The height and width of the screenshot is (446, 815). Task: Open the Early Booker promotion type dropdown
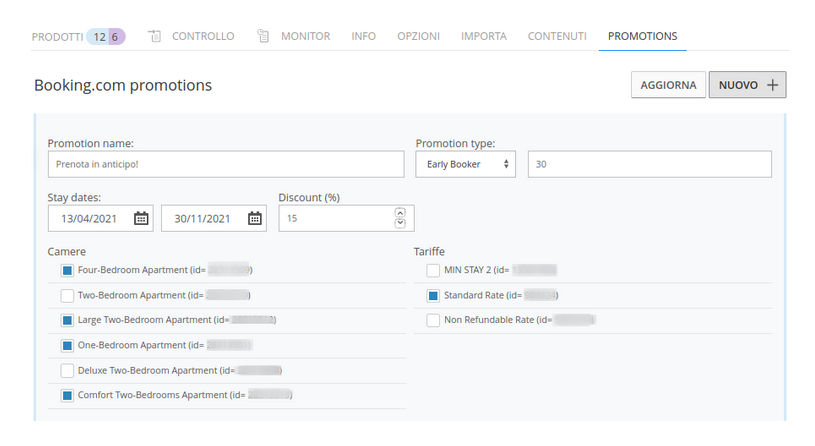(x=465, y=164)
